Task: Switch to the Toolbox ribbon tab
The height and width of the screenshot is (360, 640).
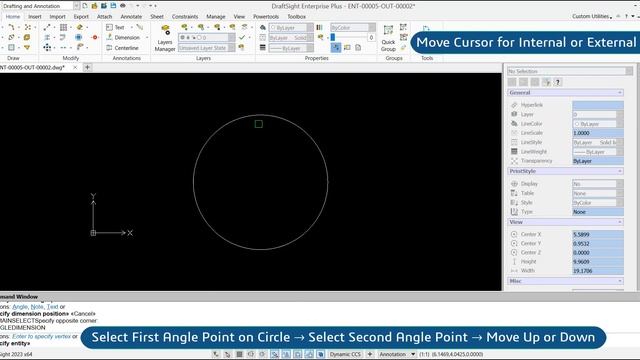Action: point(296,17)
